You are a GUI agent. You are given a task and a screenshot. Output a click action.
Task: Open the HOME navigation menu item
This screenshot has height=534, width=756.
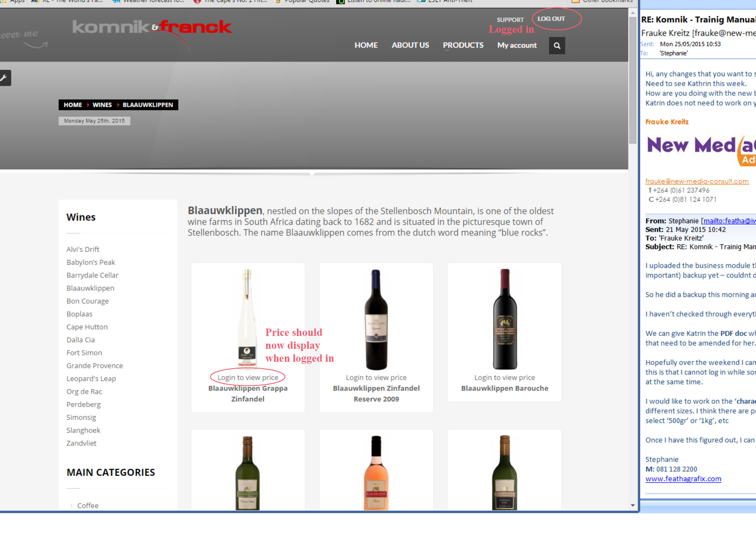pyautogui.click(x=366, y=45)
